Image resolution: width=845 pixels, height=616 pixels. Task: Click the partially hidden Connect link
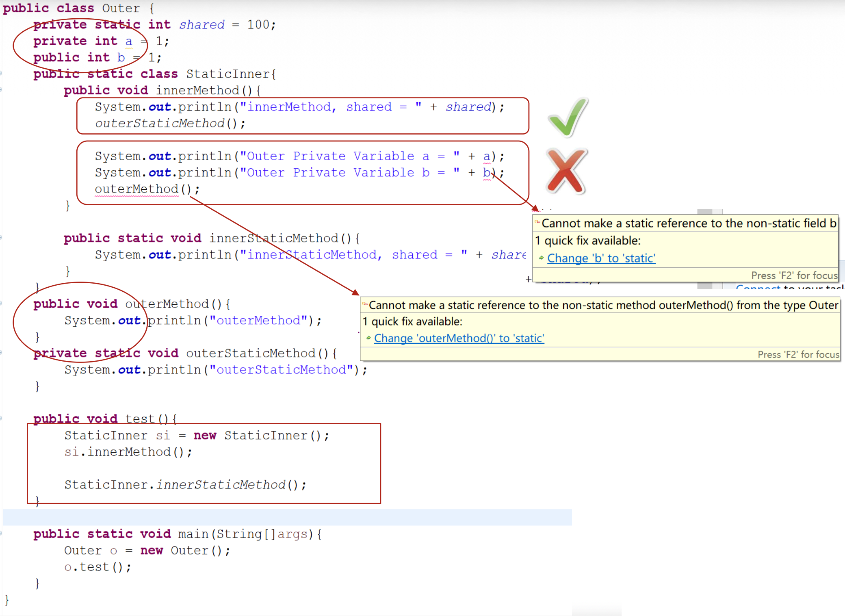click(x=758, y=288)
